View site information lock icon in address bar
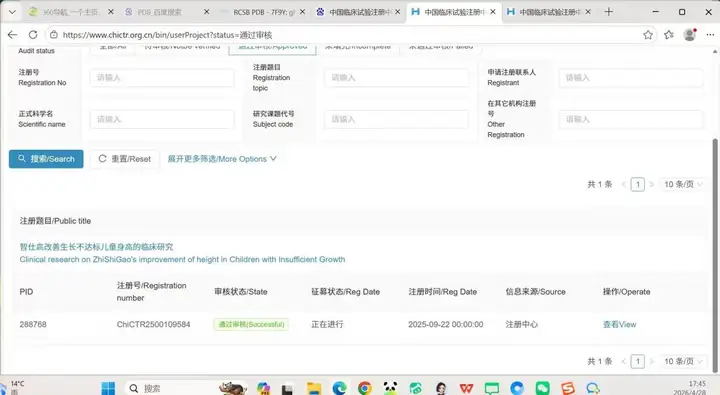This screenshot has width=720, height=395. pyautogui.click(x=54, y=34)
